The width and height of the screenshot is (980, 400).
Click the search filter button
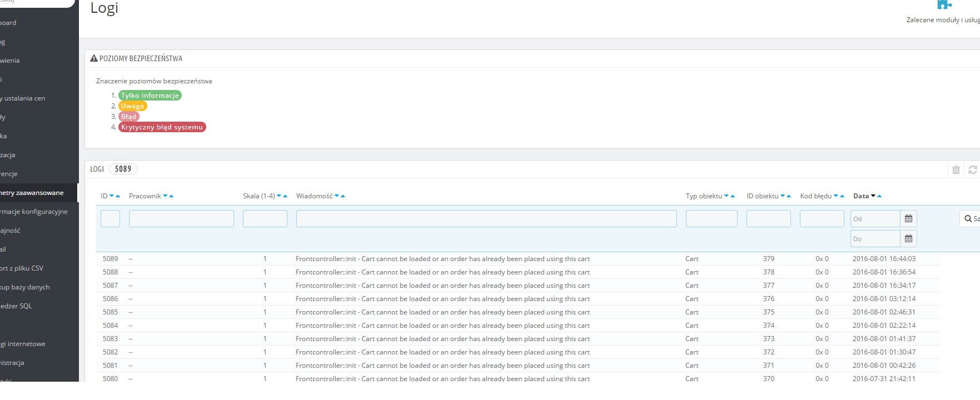pyautogui.click(x=971, y=219)
